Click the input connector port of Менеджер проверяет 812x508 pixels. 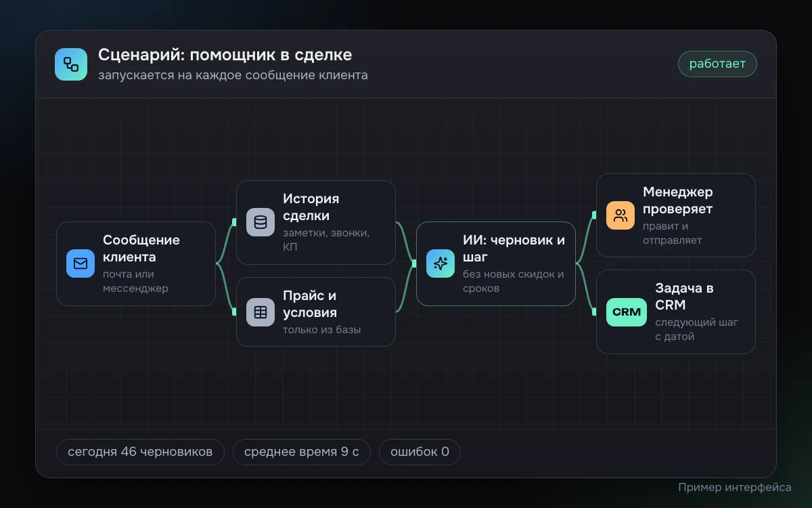[594, 215]
